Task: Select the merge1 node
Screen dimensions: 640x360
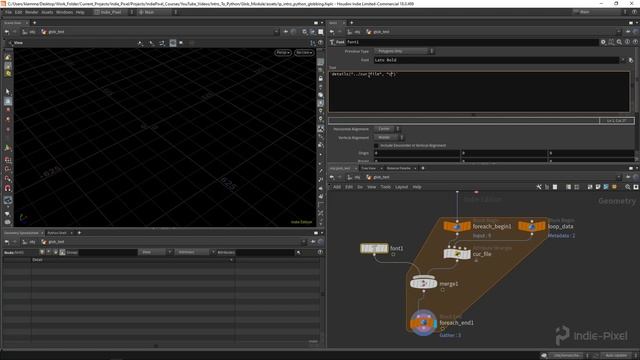Action: [423, 283]
